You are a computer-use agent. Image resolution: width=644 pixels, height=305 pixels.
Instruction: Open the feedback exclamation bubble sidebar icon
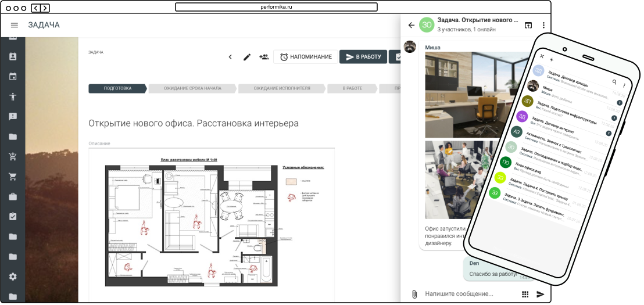13,117
